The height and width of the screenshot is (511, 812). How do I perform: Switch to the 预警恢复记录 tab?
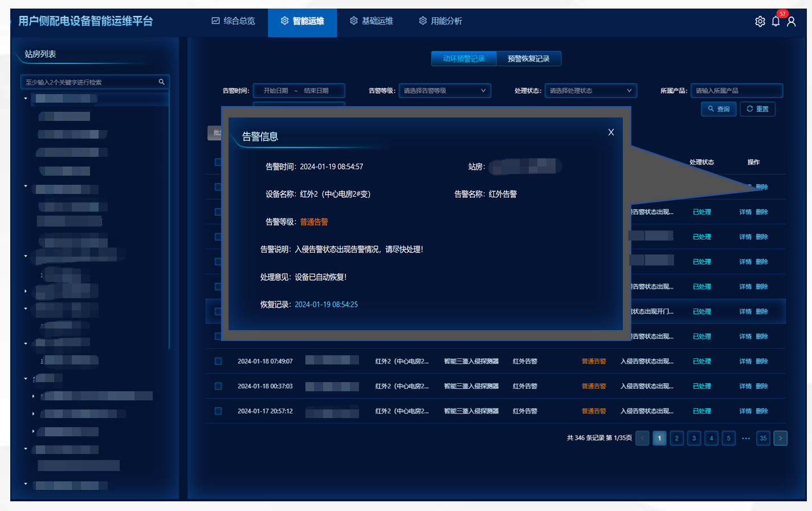[x=529, y=59]
